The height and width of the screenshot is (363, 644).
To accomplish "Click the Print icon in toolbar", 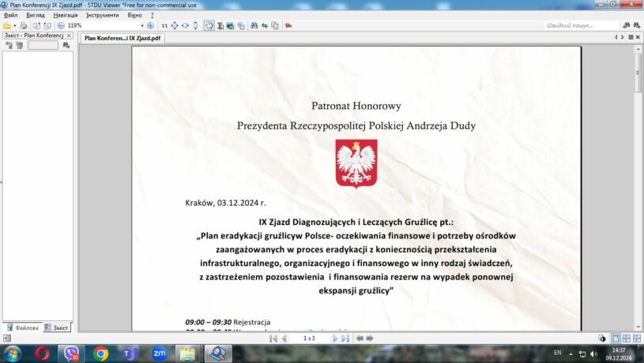I will point(24,25).
